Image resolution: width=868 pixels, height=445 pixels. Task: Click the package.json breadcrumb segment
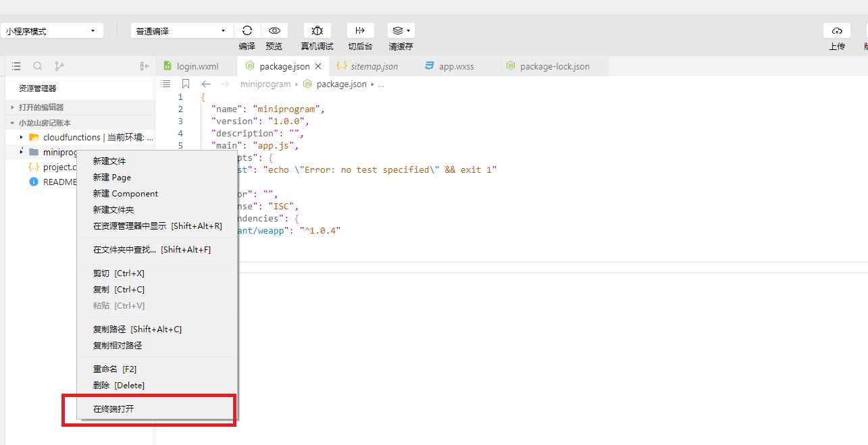coord(341,84)
